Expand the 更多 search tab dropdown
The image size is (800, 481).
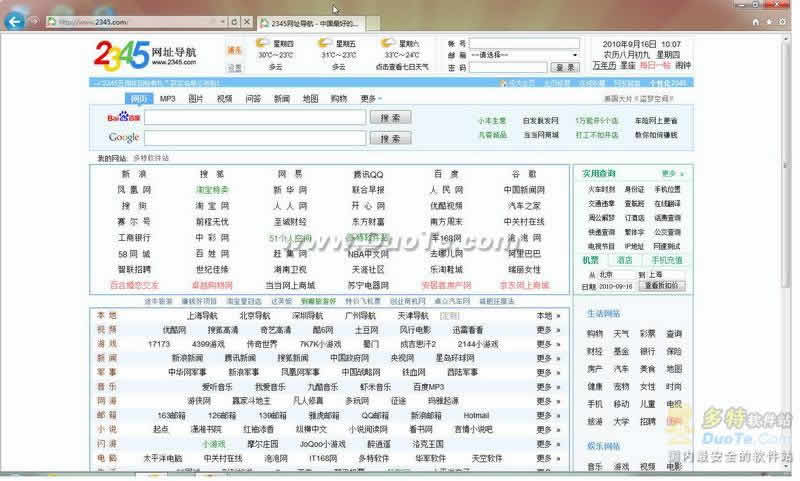pyautogui.click(x=370, y=98)
